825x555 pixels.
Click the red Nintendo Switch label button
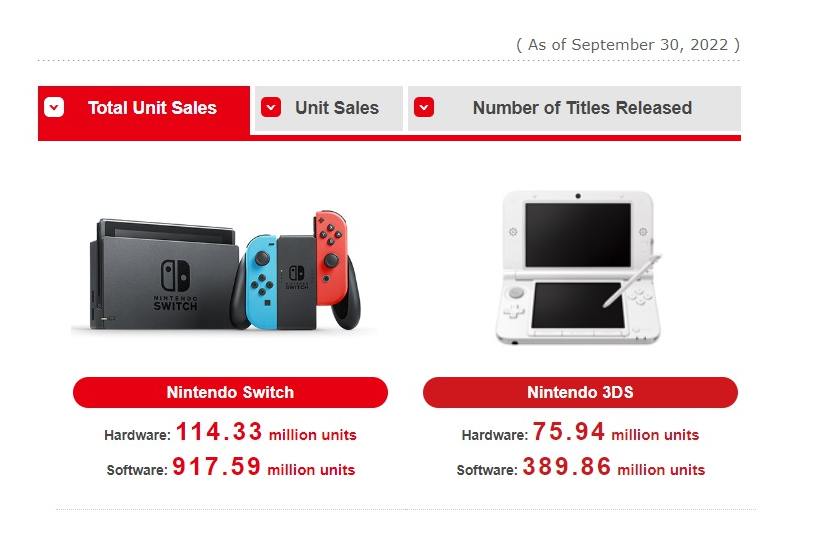230,392
